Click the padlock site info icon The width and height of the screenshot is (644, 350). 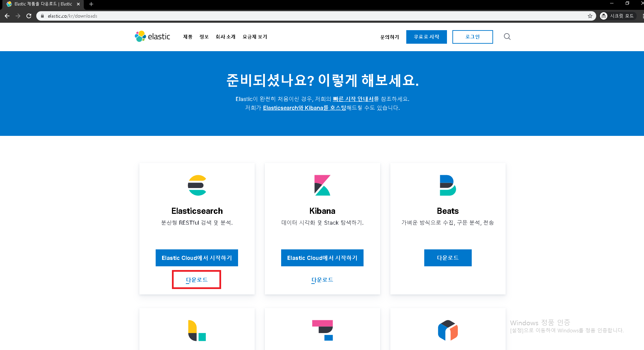pyautogui.click(x=42, y=16)
